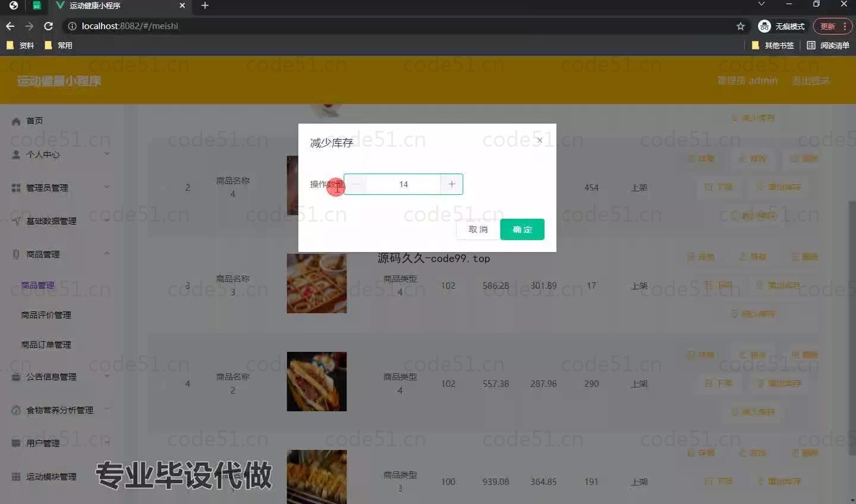The width and height of the screenshot is (856, 504).
Task: Open the 用户管理 sidebar menu
Action: coord(43,443)
